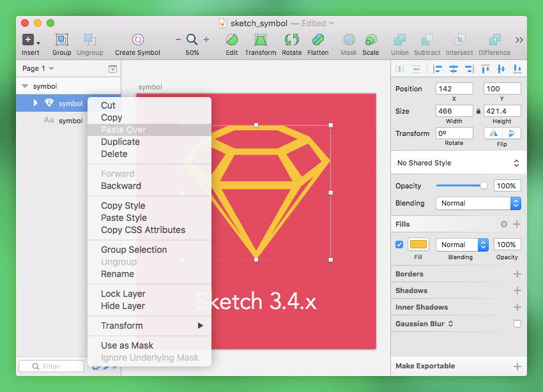This screenshot has height=392, width=543.
Task: Select the Transform tool in toolbar
Action: tap(261, 40)
